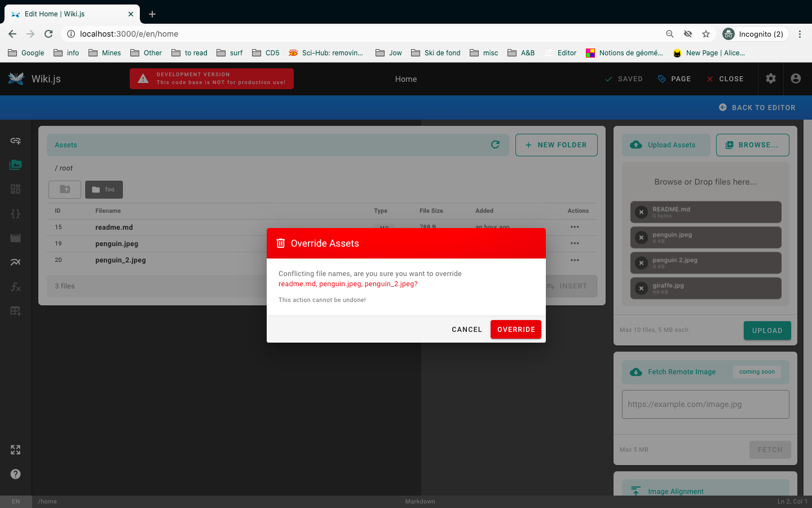
Task: Open PAGE properties
Action: pyautogui.click(x=674, y=79)
